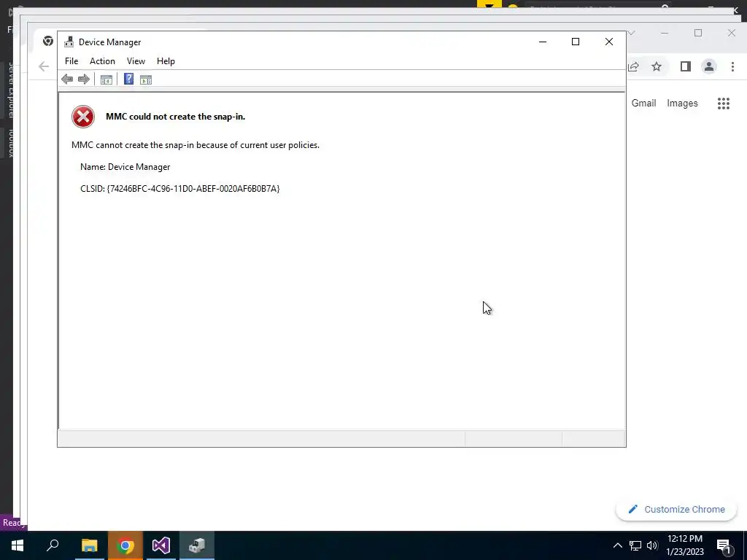Screen dimensions: 747x560
Task: Click the Chrome share icon behind Device Manager
Action: (x=634, y=66)
